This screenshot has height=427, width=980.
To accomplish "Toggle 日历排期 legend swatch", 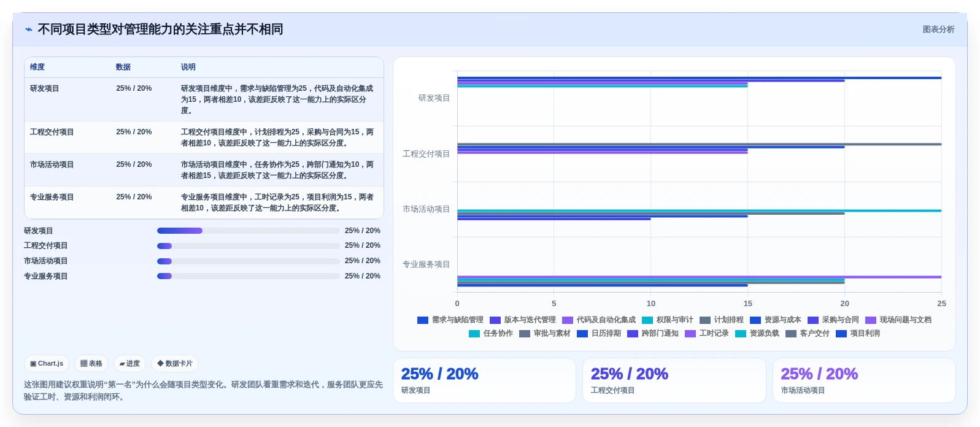I will click(x=582, y=334).
